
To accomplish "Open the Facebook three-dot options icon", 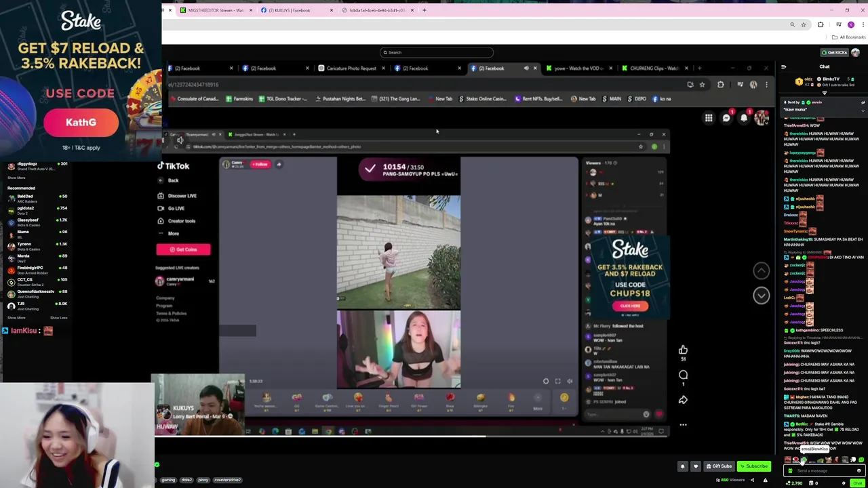I will click(x=683, y=425).
